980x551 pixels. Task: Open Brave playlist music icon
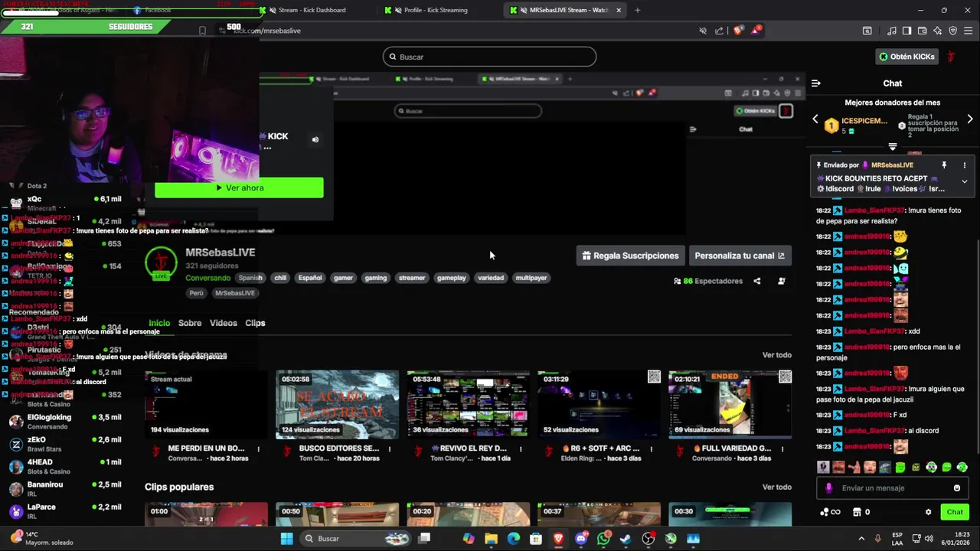tap(892, 31)
